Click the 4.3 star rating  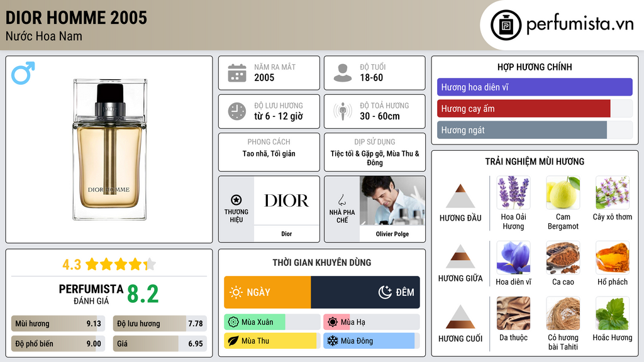[109, 265]
